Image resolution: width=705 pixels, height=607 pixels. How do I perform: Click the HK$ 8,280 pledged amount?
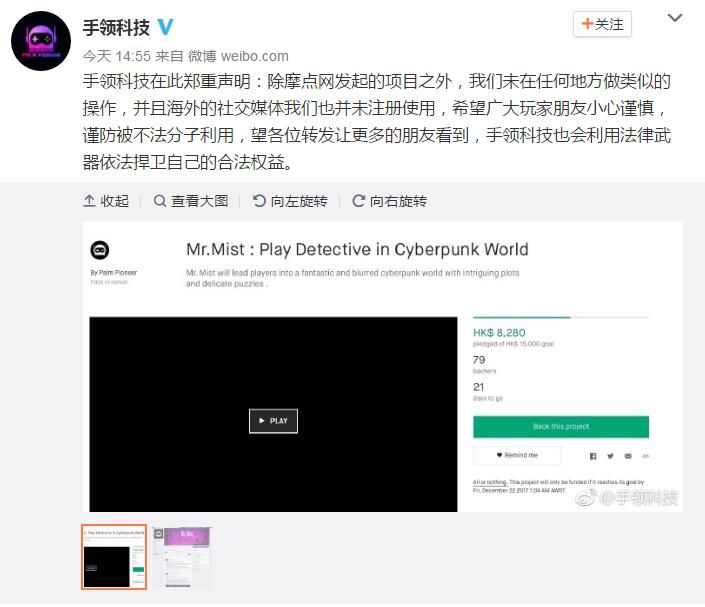[x=499, y=332]
